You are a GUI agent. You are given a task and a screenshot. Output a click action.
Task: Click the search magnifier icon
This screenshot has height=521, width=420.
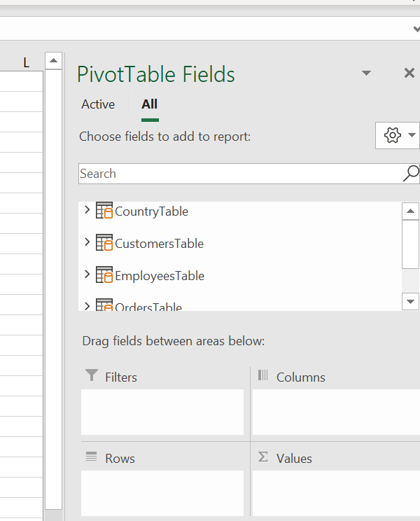411,174
